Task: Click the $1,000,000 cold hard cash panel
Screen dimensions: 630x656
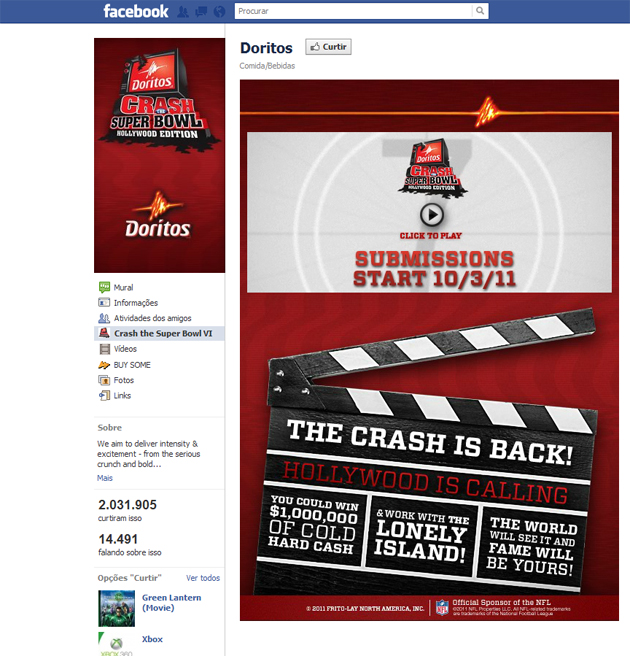Action: [313, 525]
